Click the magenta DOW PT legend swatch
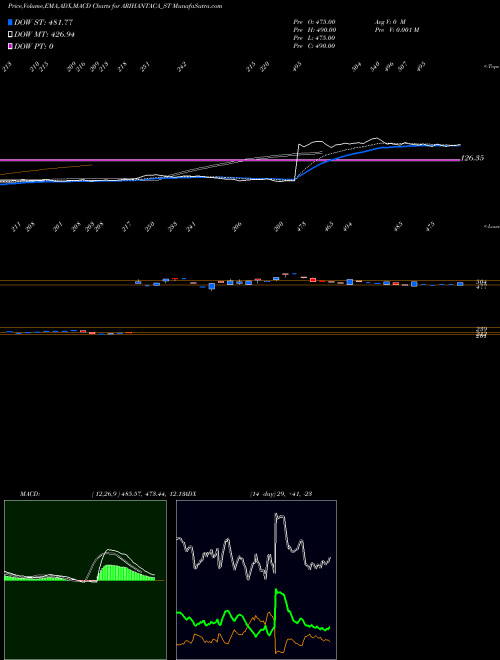This screenshot has width=500, height=660. click(x=10, y=46)
